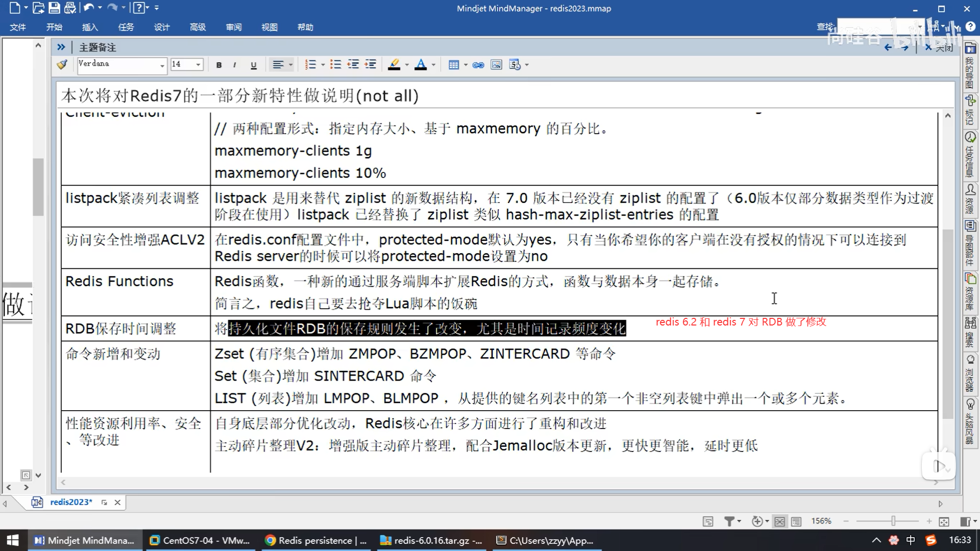Open the Verdana font name dropdown
The image size is (980, 551).
click(162, 65)
